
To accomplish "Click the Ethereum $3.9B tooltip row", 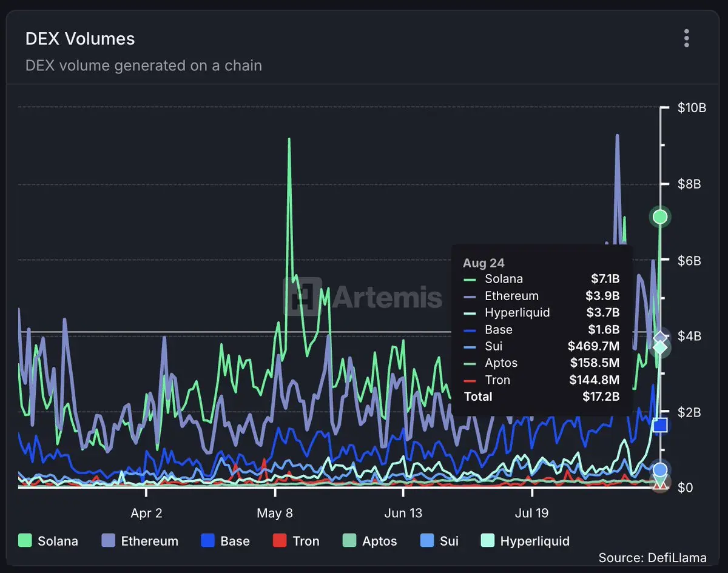I will tap(541, 296).
